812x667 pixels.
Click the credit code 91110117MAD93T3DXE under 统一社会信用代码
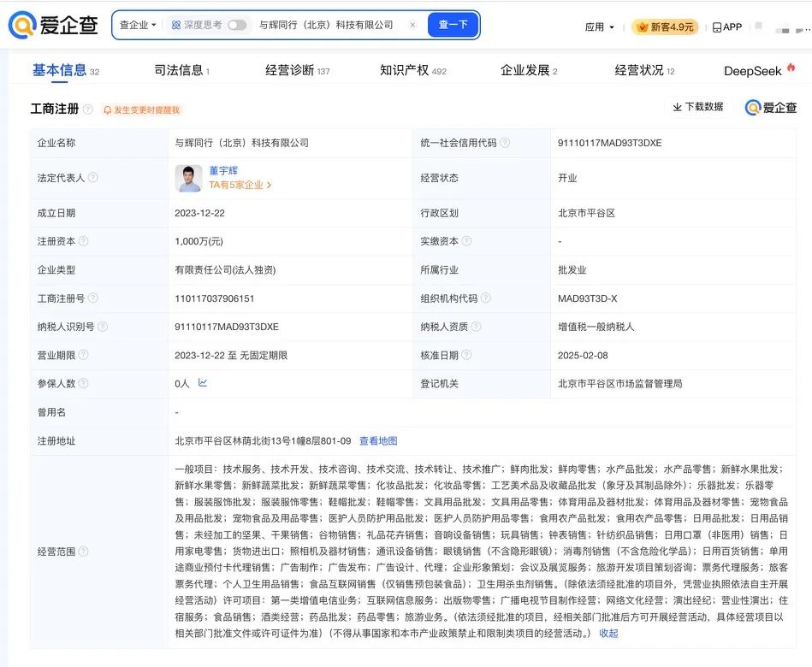pos(609,143)
